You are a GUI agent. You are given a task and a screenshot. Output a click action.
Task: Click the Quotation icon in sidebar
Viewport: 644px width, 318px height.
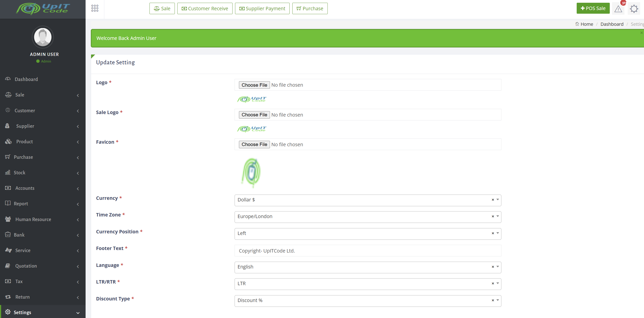8,266
